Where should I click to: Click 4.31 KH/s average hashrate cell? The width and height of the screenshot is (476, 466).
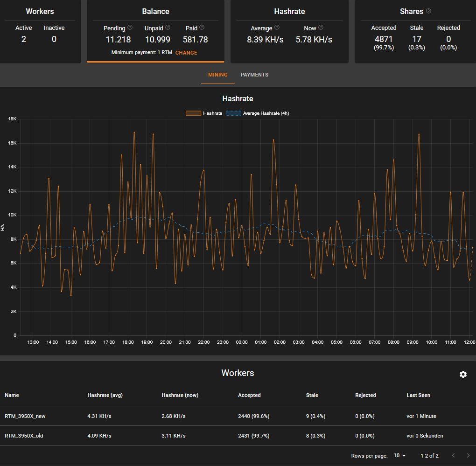click(99, 416)
